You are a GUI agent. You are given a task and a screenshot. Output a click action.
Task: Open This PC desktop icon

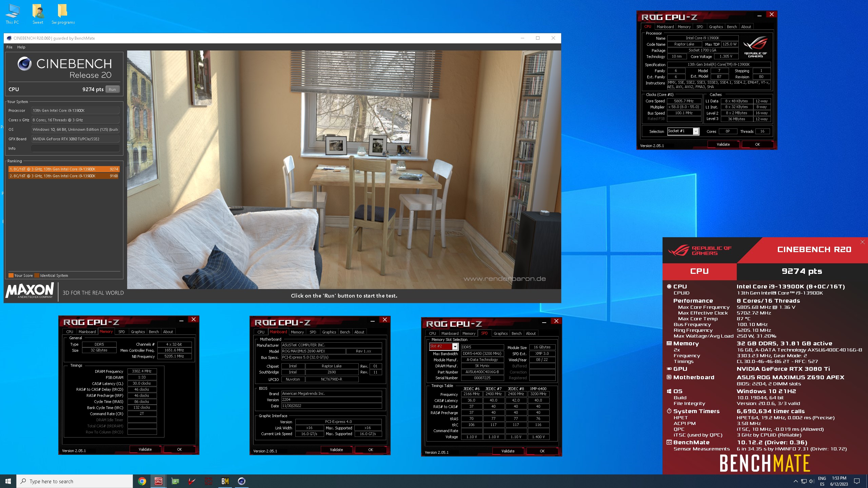click(12, 14)
